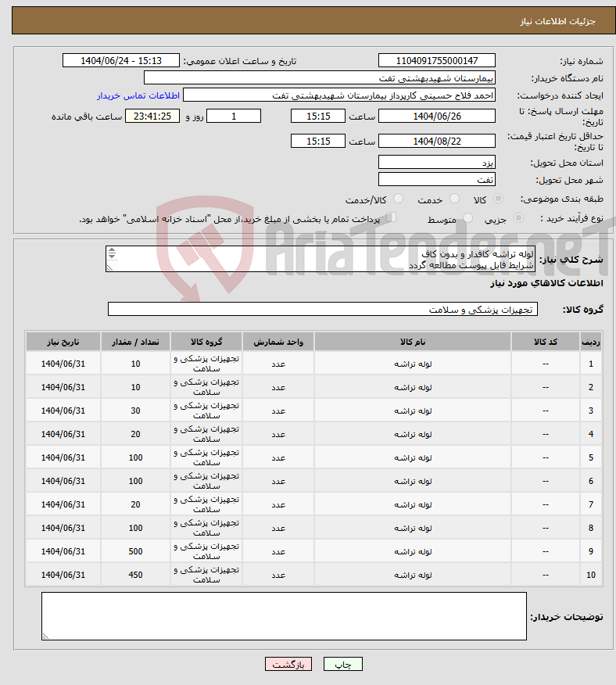Click the ردیف column header
The image size is (616, 685).
tap(591, 342)
